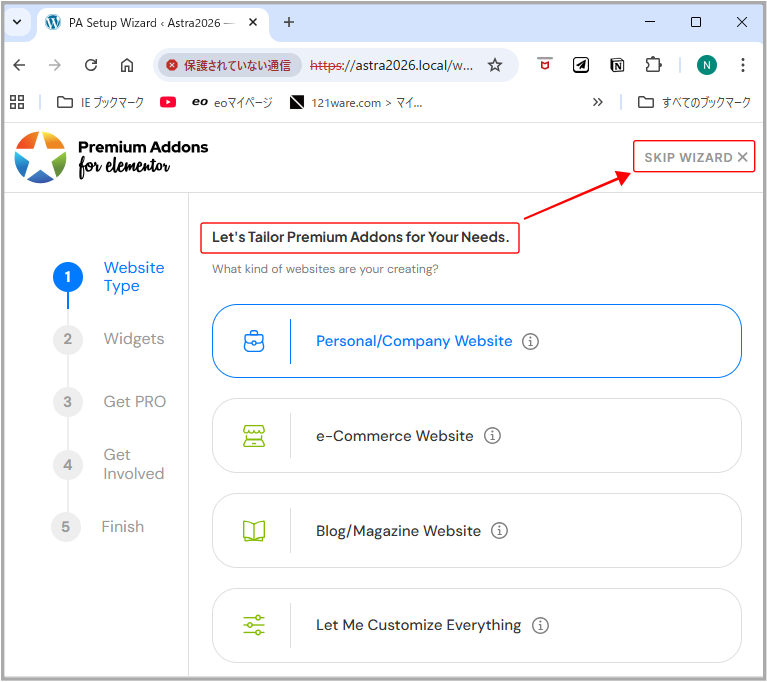Open the Chrome three-dot menu
This screenshot has width=767, height=682.
(742, 65)
